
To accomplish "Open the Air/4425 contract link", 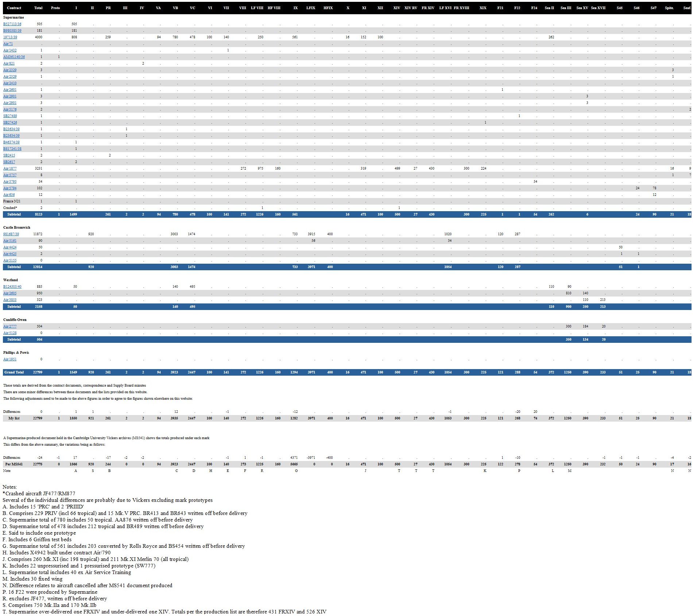I will [9, 254].
